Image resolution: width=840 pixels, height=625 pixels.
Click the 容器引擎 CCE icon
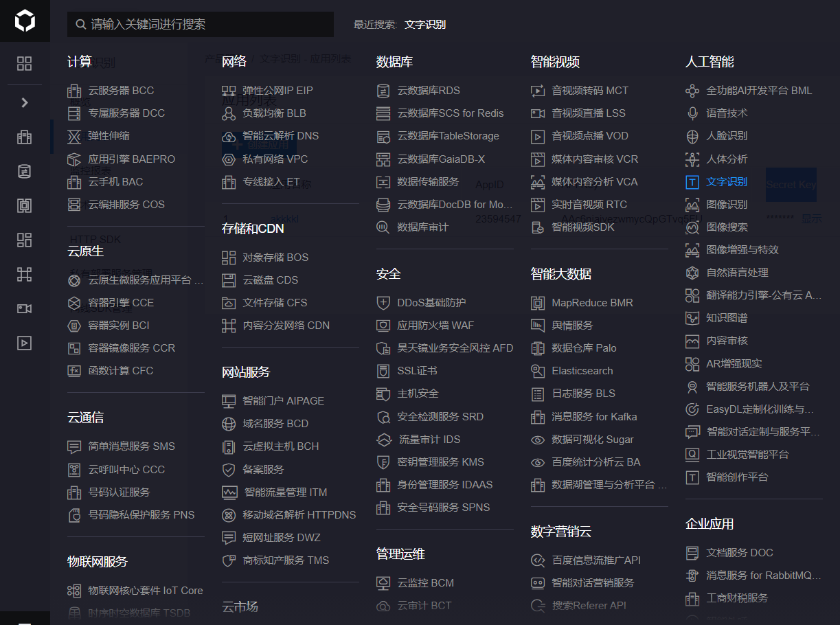74,303
